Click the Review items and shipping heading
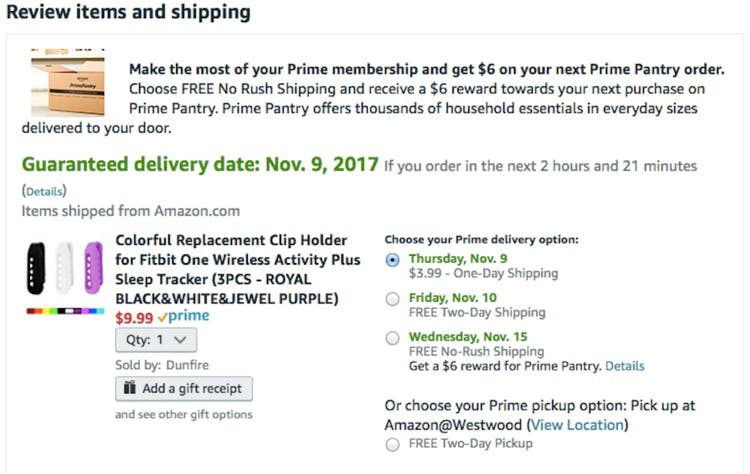The height and width of the screenshot is (474, 750). (x=135, y=13)
